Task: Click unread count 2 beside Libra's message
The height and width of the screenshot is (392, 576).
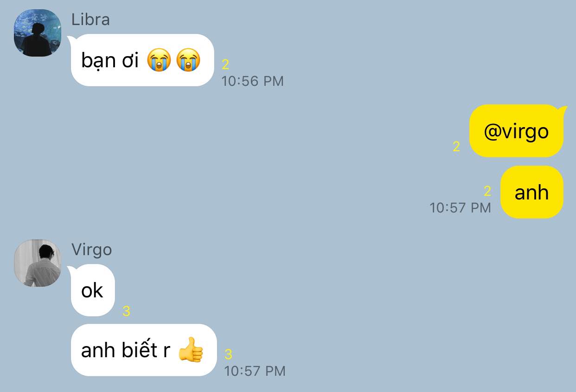Action: pos(225,64)
